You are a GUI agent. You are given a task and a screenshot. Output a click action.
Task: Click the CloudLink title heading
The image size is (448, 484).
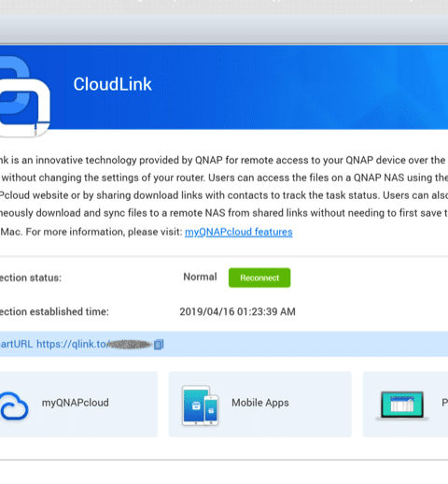[112, 84]
